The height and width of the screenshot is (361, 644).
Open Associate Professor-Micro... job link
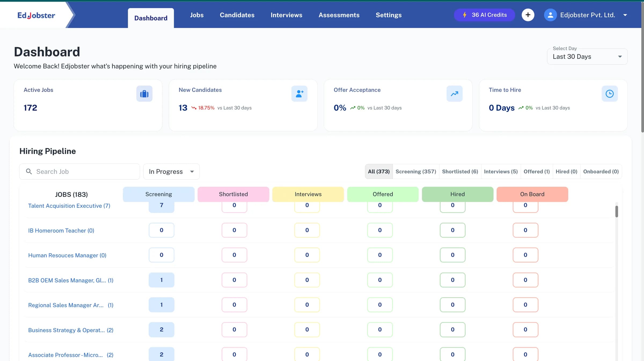[x=71, y=355]
